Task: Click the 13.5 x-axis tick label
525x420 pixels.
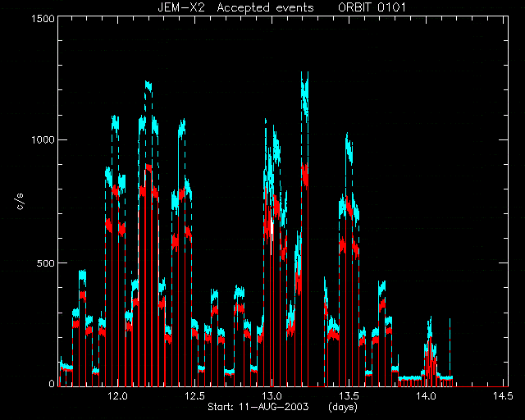Action: [349, 396]
